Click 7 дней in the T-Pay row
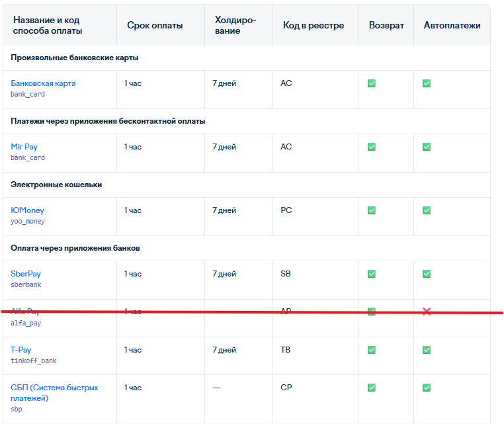The width and height of the screenshot is (504, 424). [x=224, y=350]
